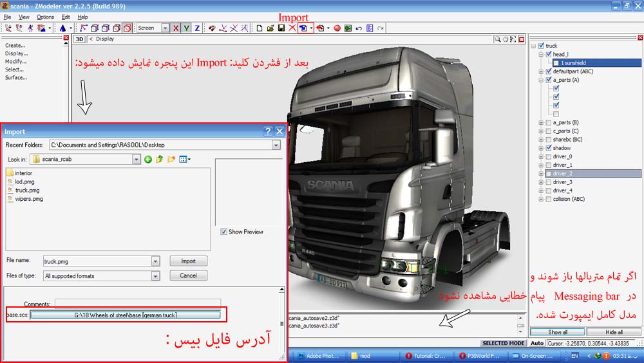Click the magnifier zoom icon in viewport header
Viewport: 644px width, 363px height.
click(x=497, y=39)
